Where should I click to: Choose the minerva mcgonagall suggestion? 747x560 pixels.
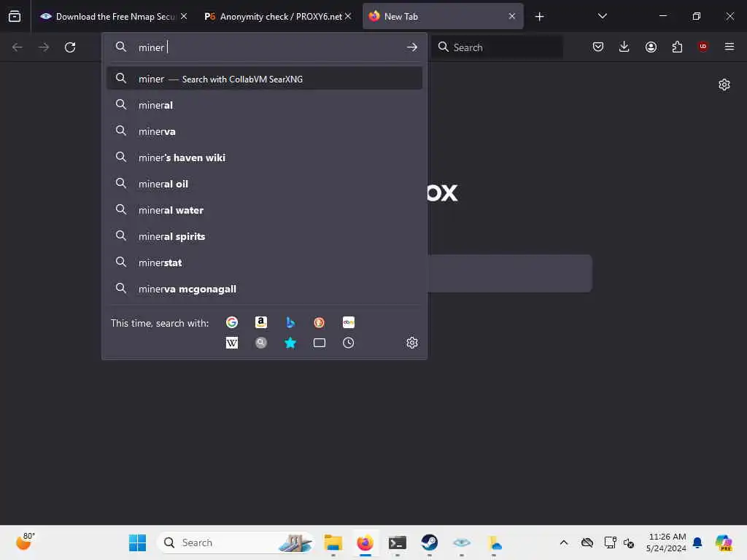(264, 288)
